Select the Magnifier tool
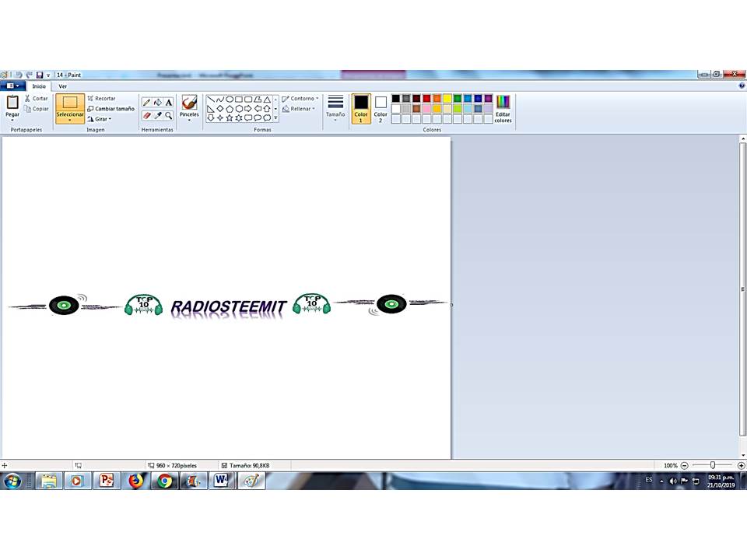The width and height of the screenshot is (747, 560). coord(169,116)
